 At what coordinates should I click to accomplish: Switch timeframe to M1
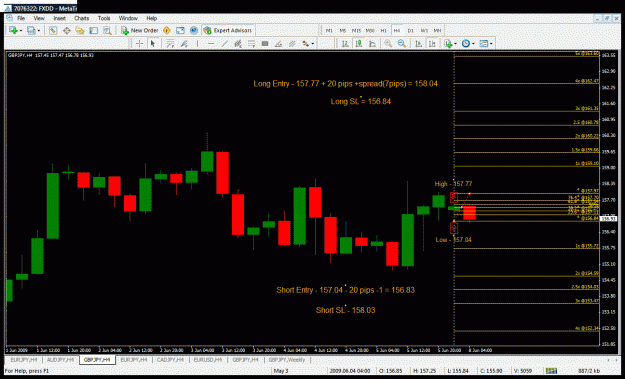[x=329, y=30]
